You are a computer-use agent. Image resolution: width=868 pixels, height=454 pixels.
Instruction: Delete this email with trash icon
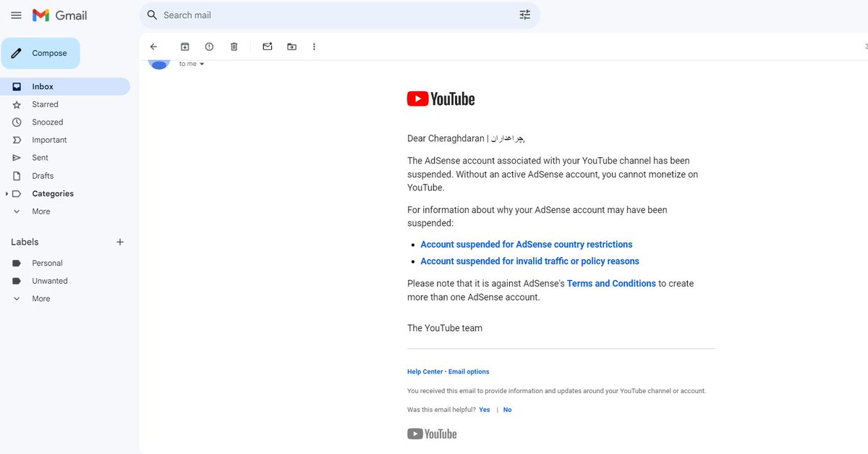point(234,46)
